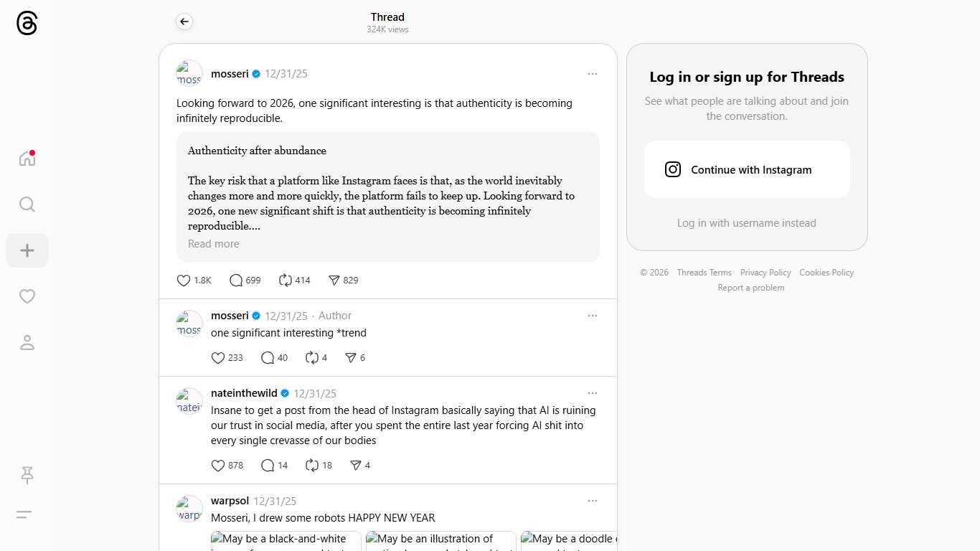Click the reply comment icon showing 699
Image resolution: width=980 pixels, height=551 pixels.
pos(236,281)
